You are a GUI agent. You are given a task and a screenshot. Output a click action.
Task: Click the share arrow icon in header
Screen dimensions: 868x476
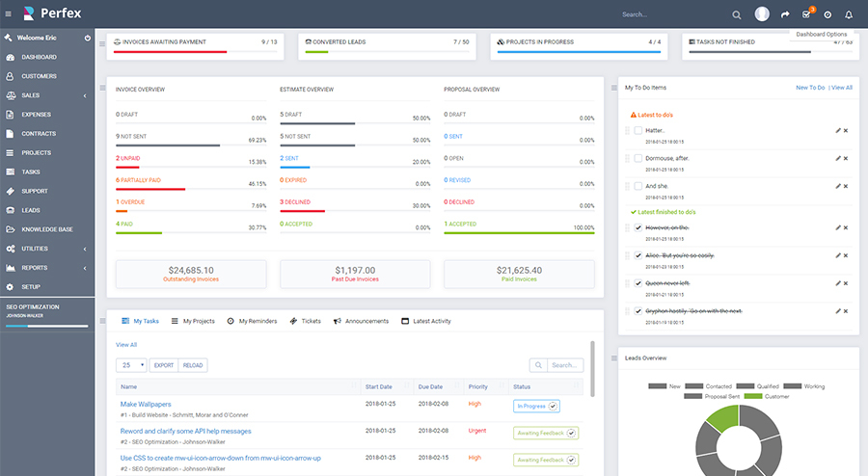(x=785, y=14)
